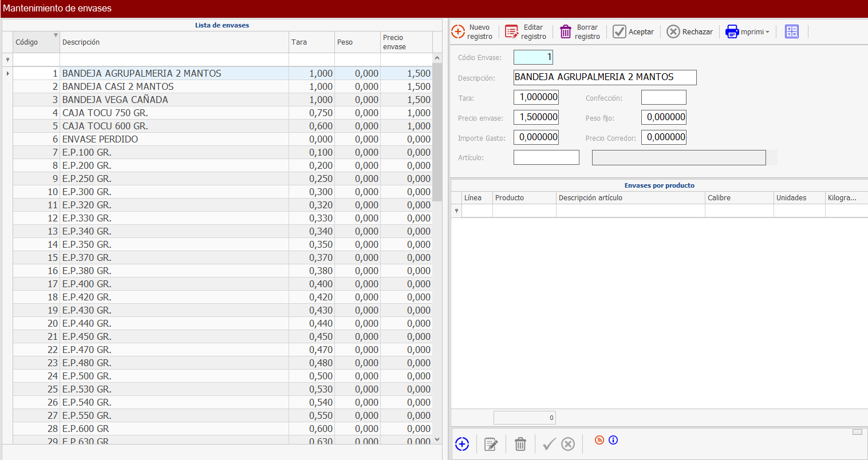The width and height of the screenshot is (868, 460).
Task: Click the Códio Envase input field
Action: pyautogui.click(x=534, y=57)
